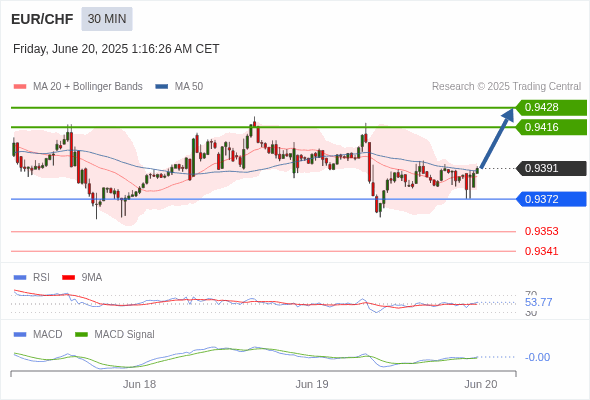Viewport: 590px width, 400px height.
Task: Click the 0.9428 green resistance label
Action: point(551,107)
